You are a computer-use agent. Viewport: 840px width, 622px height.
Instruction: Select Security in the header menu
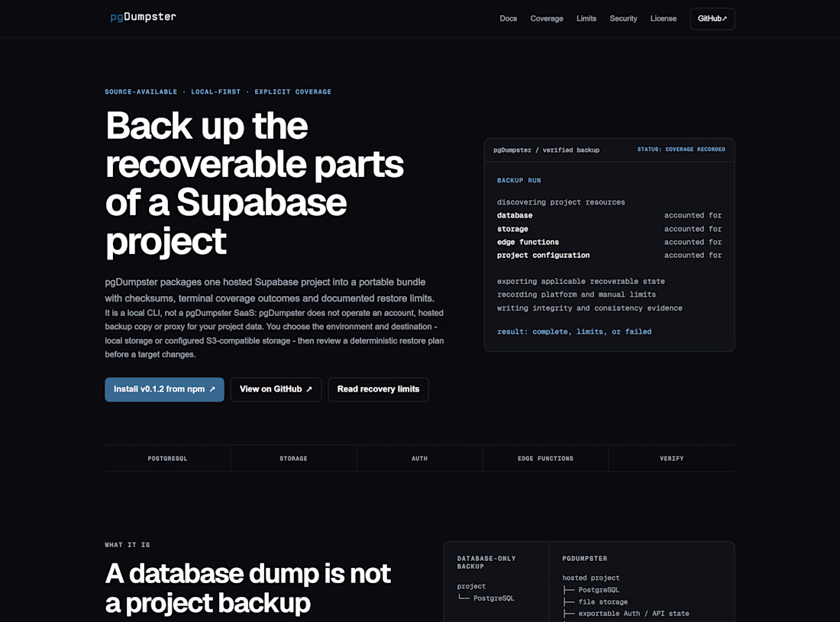tap(623, 19)
